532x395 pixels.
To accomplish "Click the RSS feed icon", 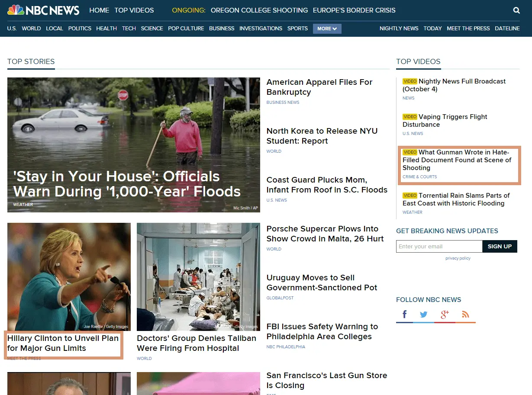I will [x=465, y=315].
